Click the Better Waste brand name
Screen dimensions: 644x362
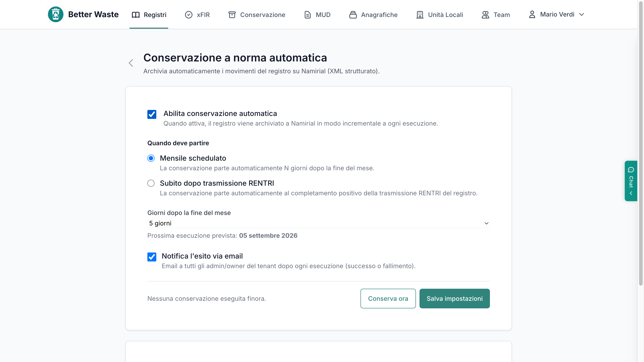pos(93,15)
